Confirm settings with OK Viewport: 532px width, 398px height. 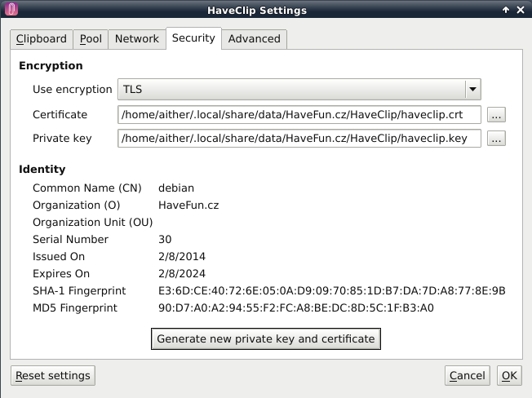coord(509,376)
